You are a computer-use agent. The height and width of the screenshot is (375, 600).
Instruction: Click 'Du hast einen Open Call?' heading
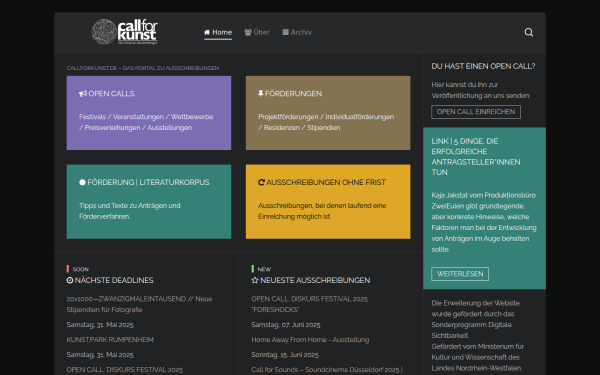[x=483, y=66]
